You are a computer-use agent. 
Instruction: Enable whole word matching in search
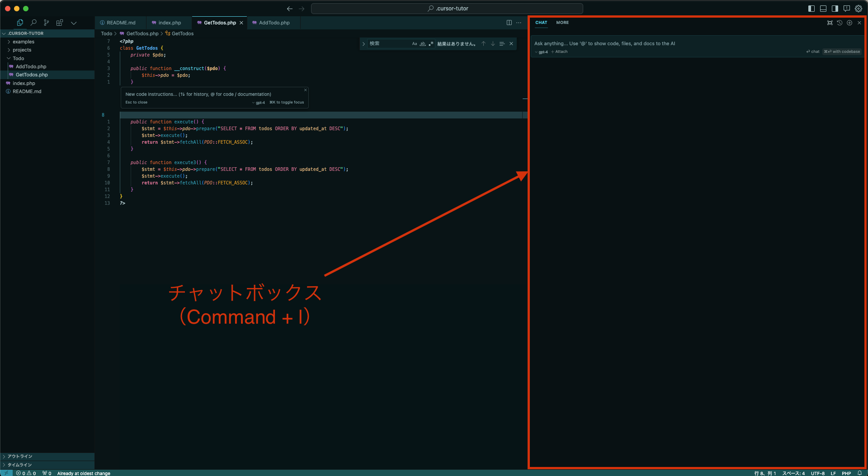[x=423, y=43]
